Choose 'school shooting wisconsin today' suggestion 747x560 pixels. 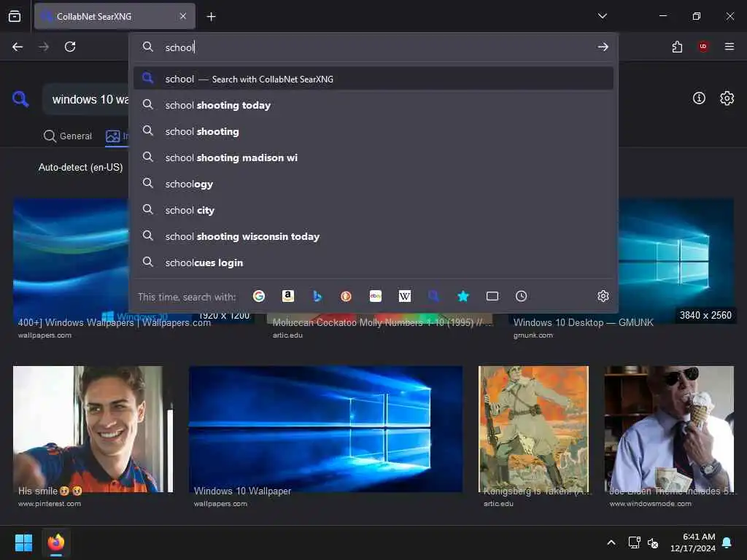tap(373, 236)
